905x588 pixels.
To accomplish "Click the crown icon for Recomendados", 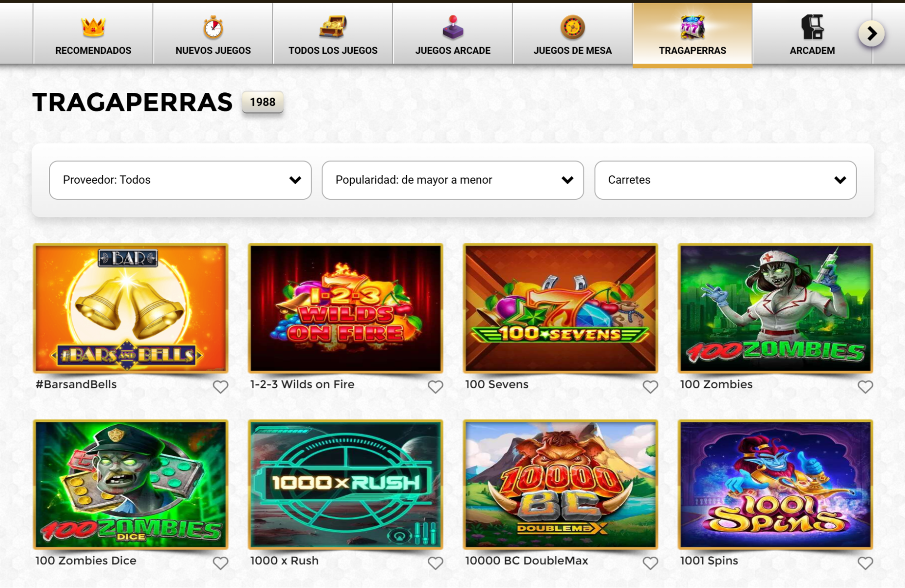I will coord(93,27).
